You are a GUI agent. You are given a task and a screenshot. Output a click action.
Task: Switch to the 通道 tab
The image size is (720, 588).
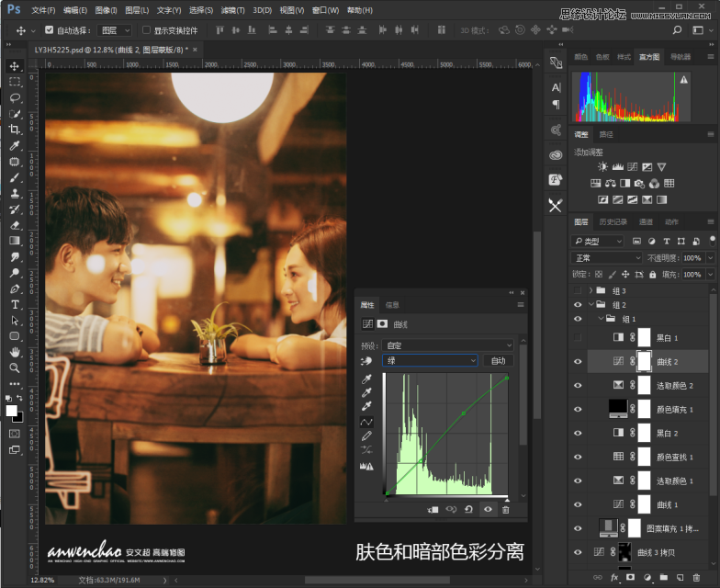coord(646,222)
